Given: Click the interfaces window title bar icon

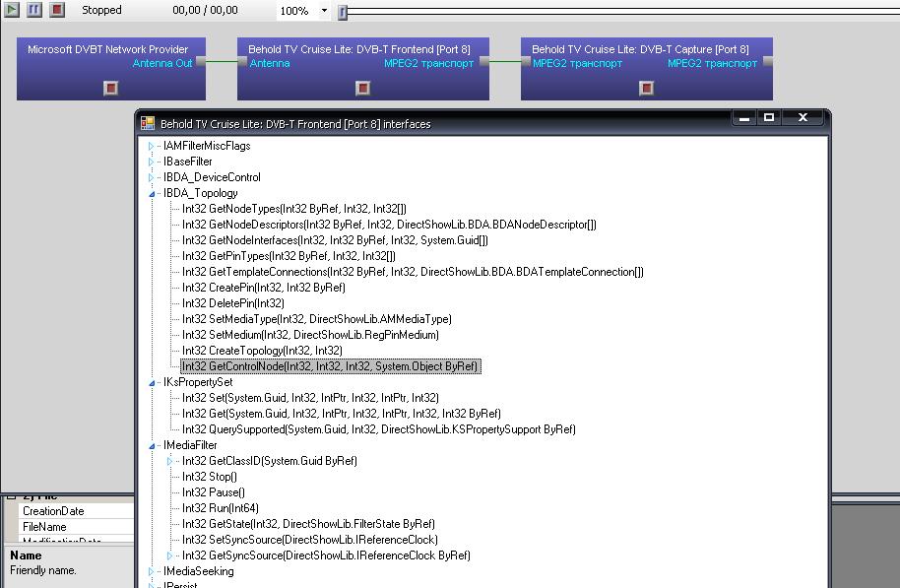Looking at the screenshot, I should pos(148,124).
